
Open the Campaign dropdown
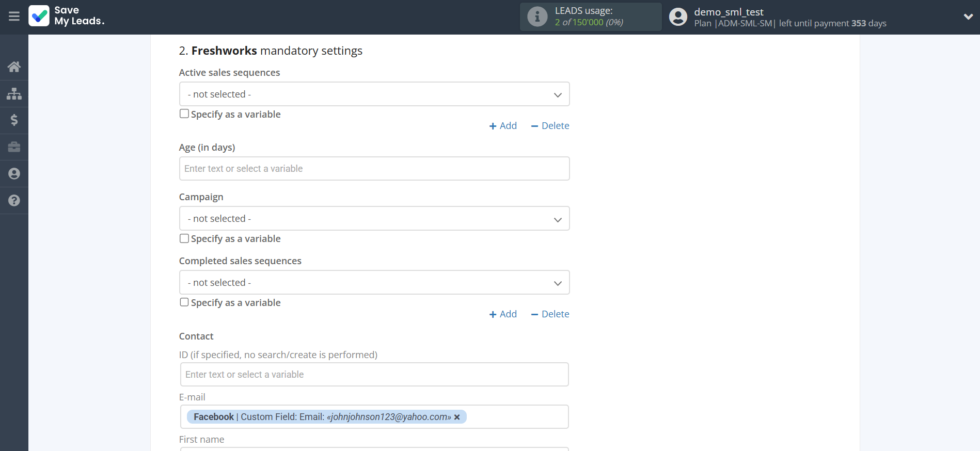pyautogui.click(x=374, y=219)
